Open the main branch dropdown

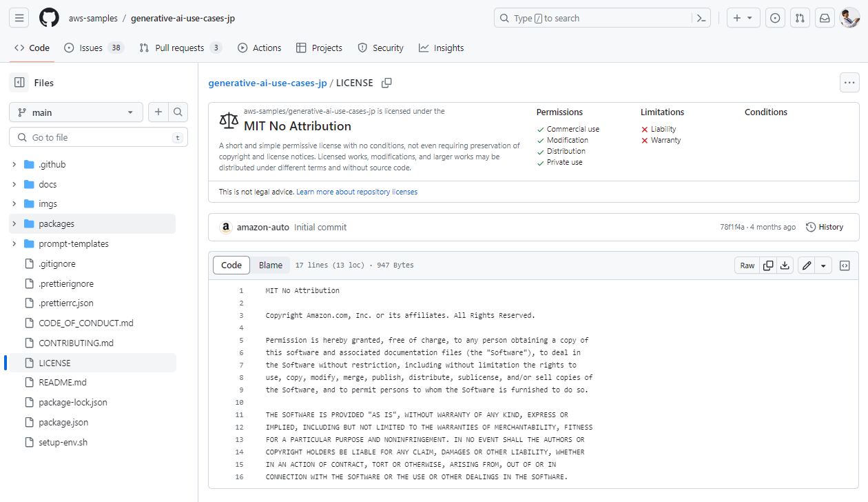click(x=76, y=112)
